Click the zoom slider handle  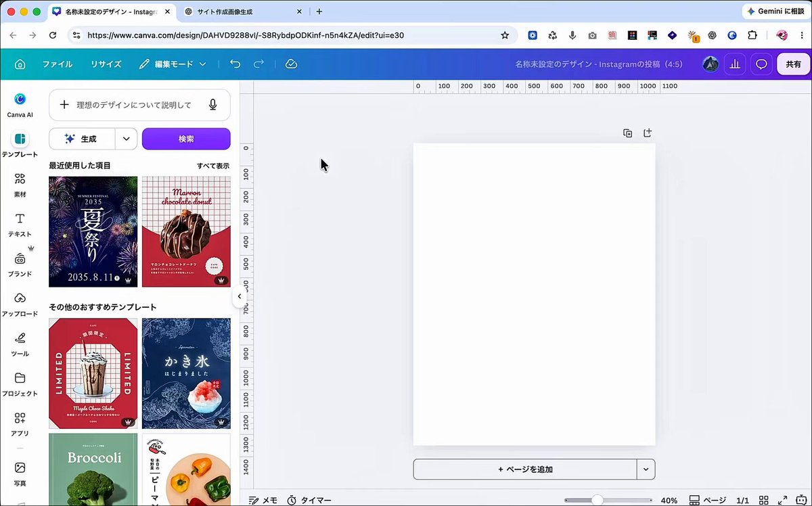(x=597, y=500)
